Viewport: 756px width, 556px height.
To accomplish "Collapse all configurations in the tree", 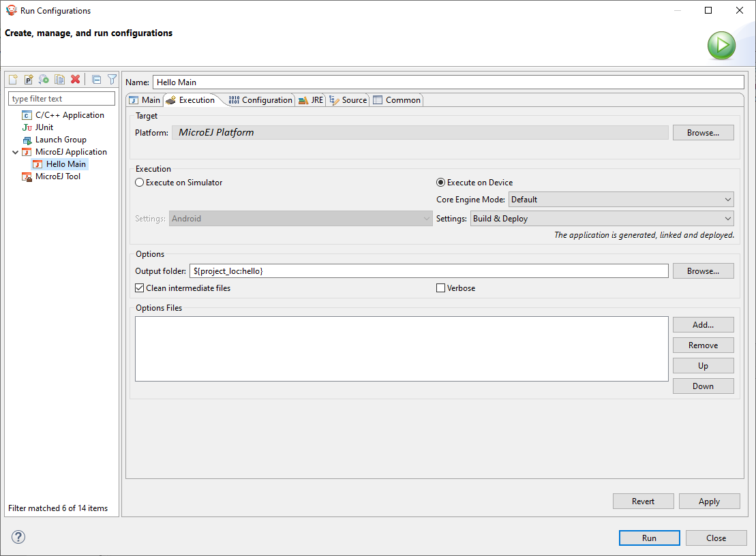I will click(96, 79).
